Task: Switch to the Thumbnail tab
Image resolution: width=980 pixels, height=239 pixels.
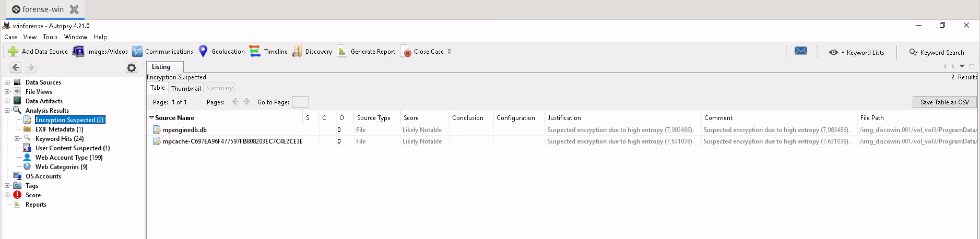Action: [186, 88]
